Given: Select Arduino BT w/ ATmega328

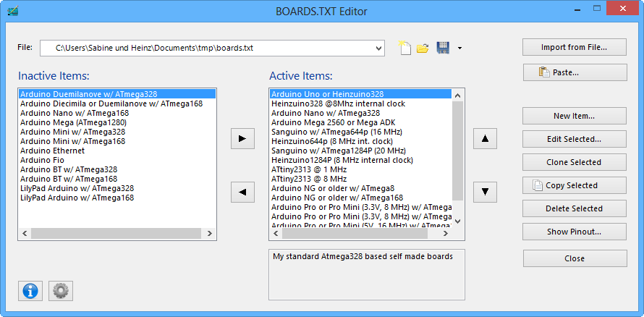Looking at the screenshot, I should point(117,169).
